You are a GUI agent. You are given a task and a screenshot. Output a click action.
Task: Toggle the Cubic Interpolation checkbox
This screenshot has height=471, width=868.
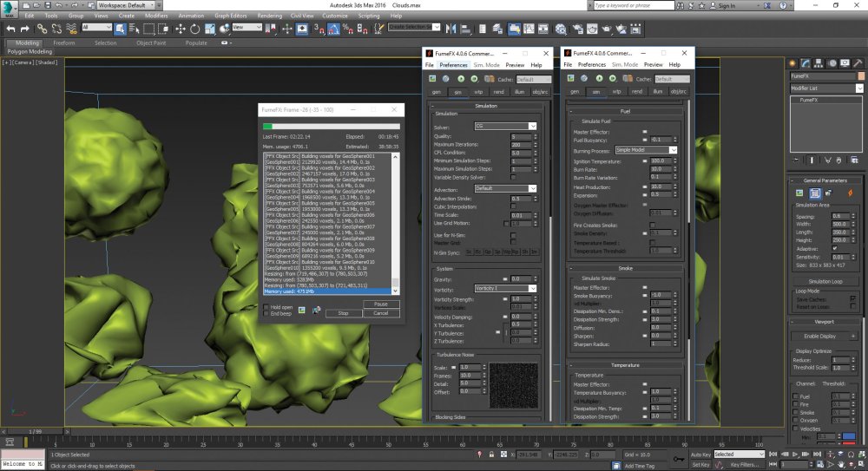click(x=513, y=206)
